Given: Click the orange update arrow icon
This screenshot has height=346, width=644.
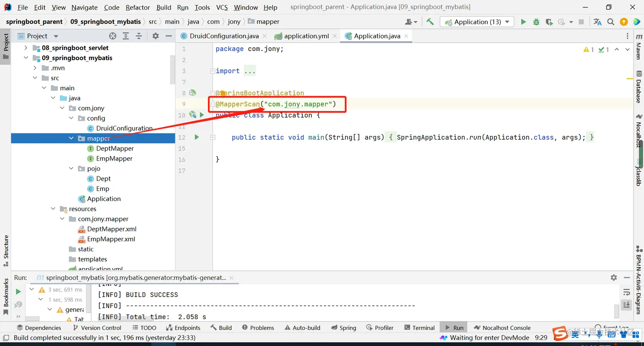Looking at the screenshot, I should (x=624, y=22).
